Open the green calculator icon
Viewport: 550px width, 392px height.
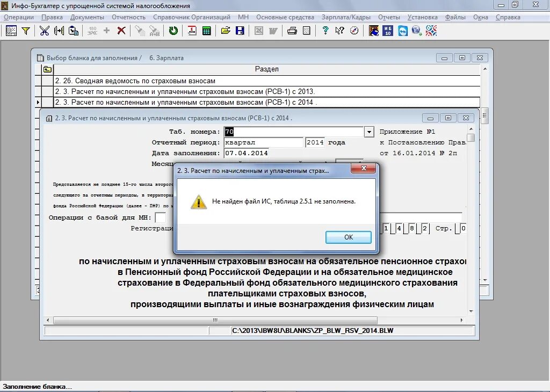[x=207, y=31]
